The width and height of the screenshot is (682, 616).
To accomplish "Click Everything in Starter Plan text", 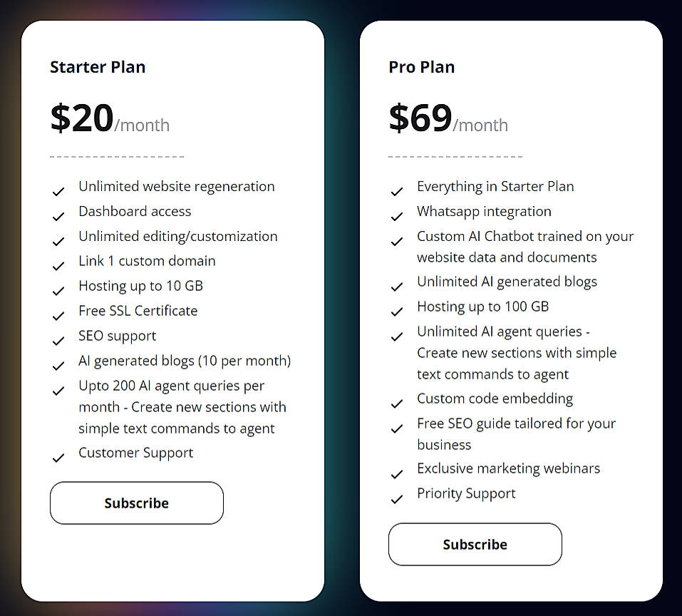I will tap(495, 186).
